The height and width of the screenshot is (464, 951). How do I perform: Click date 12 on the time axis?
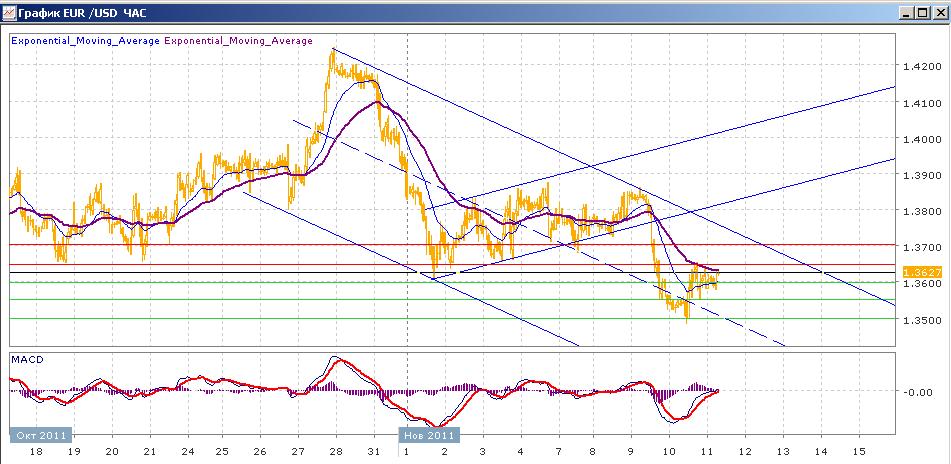745,452
